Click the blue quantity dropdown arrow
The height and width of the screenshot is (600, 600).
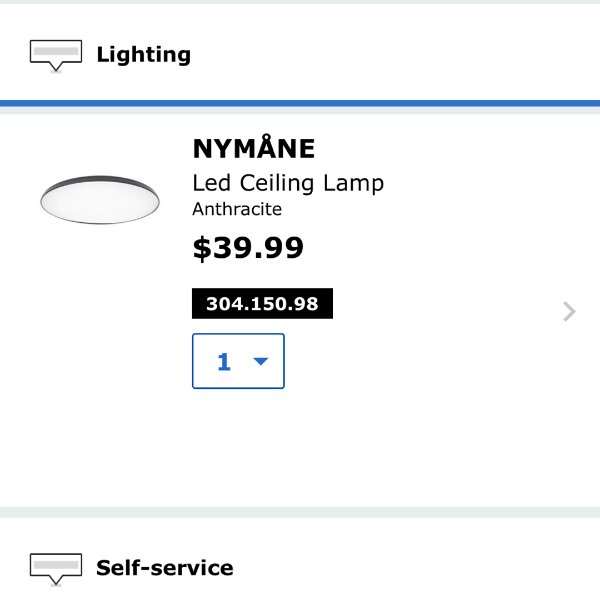[x=261, y=361]
